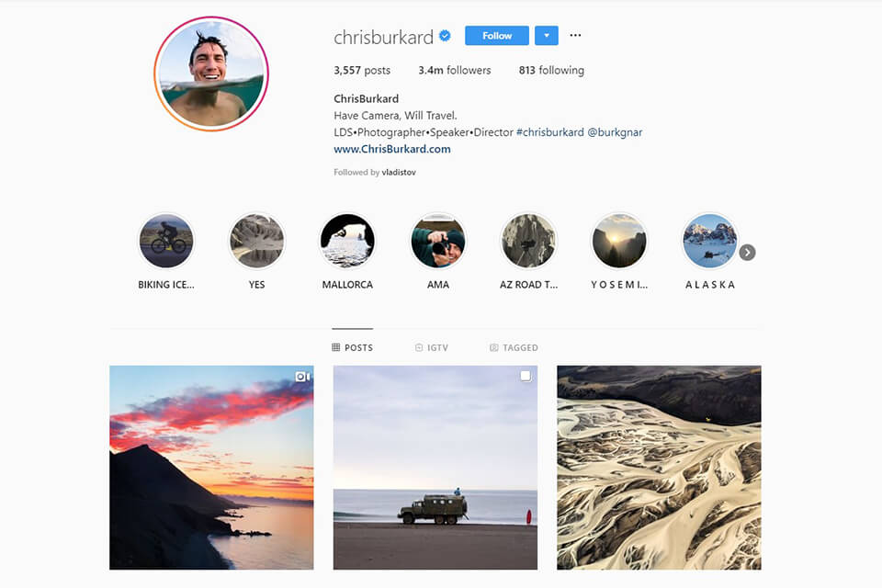View the MALLORCA highlight circle
Screen dimensions: 882x588
(x=347, y=242)
